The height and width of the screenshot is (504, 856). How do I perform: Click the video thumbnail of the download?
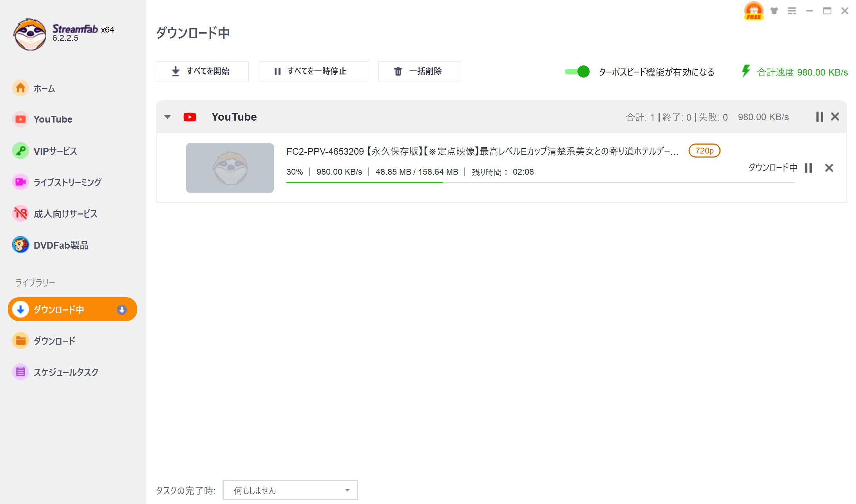(x=230, y=168)
